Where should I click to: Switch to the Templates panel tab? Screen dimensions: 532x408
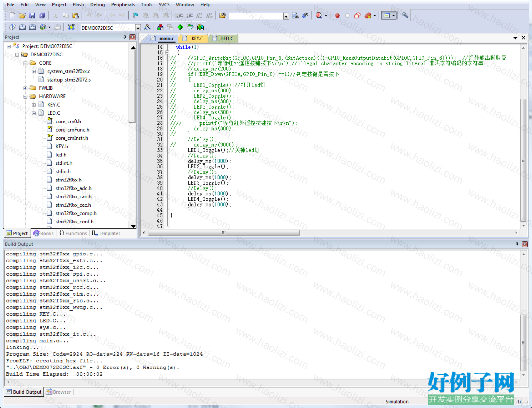(x=106, y=233)
